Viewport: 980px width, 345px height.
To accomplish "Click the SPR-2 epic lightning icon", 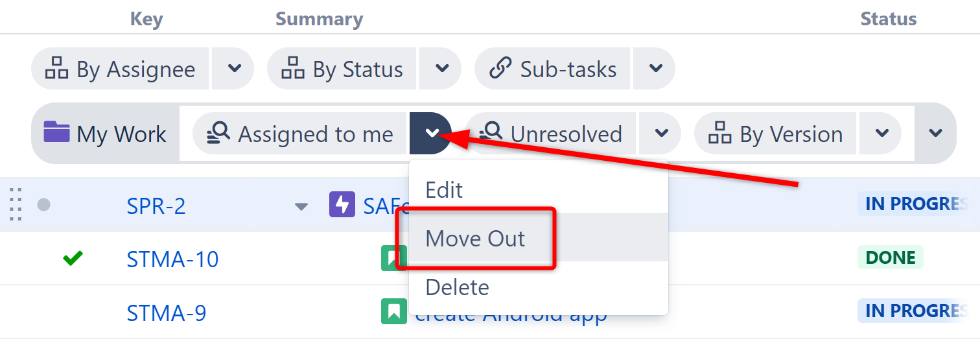I will (342, 204).
